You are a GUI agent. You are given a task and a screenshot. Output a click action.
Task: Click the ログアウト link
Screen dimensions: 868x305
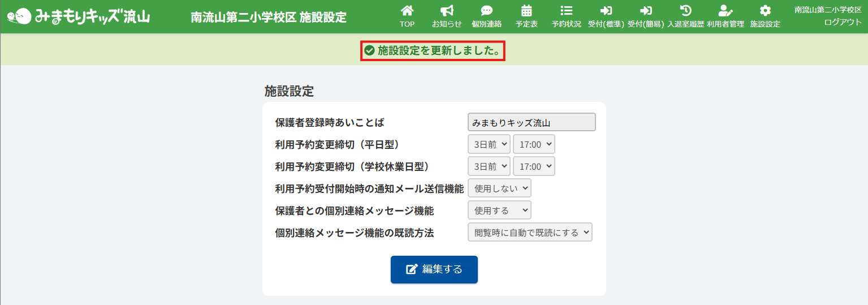pyautogui.click(x=843, y=22)
